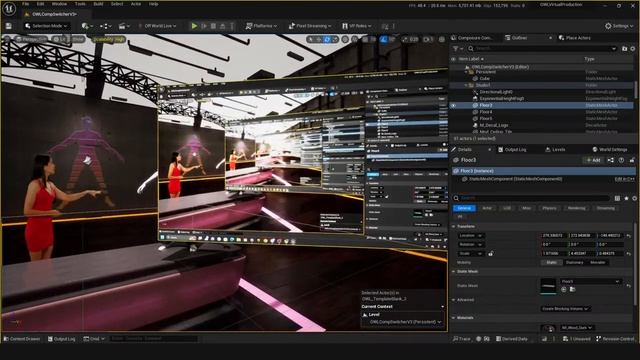Enable the General filter in Details

[464, 208]
